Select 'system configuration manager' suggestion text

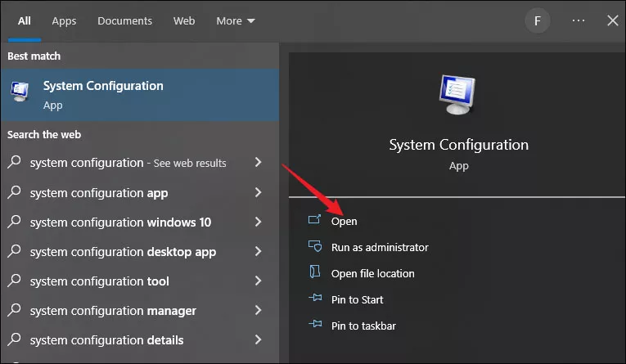click(x=113, y=311)
